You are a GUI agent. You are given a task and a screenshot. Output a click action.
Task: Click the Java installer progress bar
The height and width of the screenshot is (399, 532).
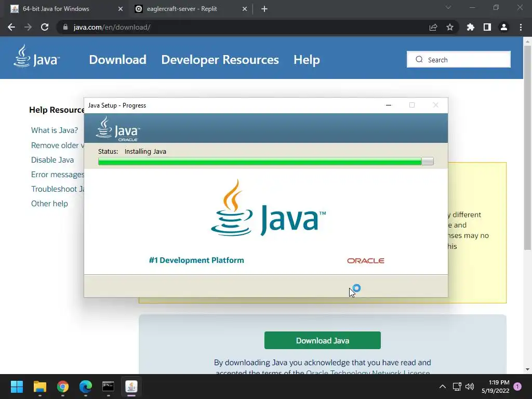pyautogui.click(x=265, y=161)
